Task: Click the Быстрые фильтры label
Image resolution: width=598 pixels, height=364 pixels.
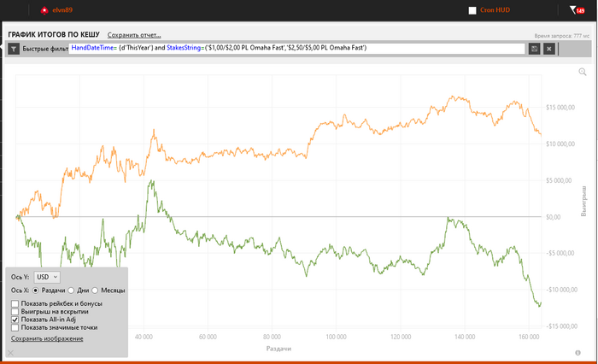Action: [45, 49]
